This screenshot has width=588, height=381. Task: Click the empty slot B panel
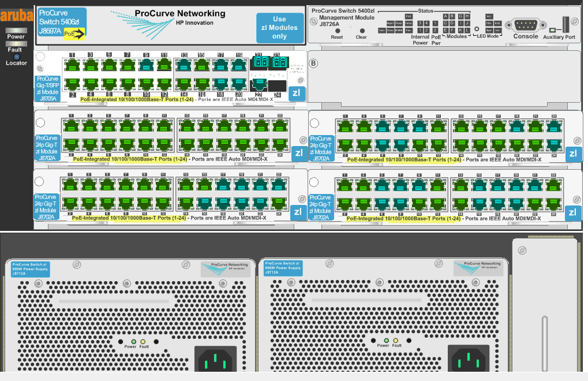pyautogui.click(x=444, y=78)
